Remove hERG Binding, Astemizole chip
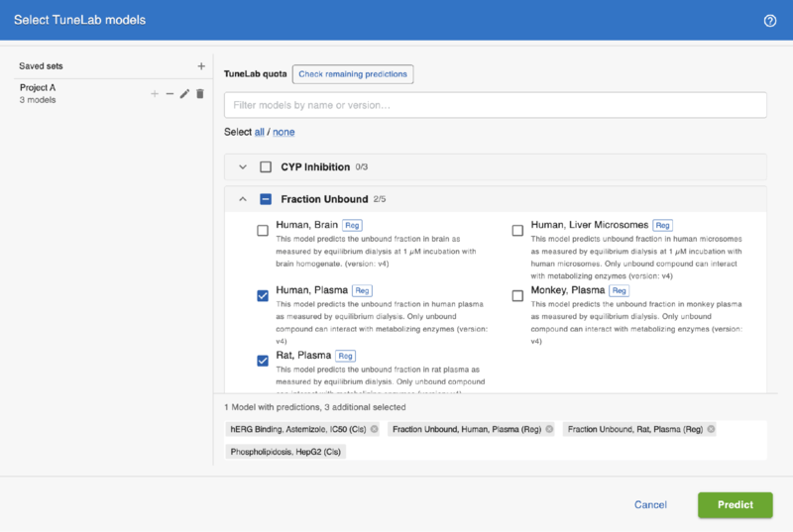Screen dimensions: 793x532 pyautogui.click(x=375, y=429)
